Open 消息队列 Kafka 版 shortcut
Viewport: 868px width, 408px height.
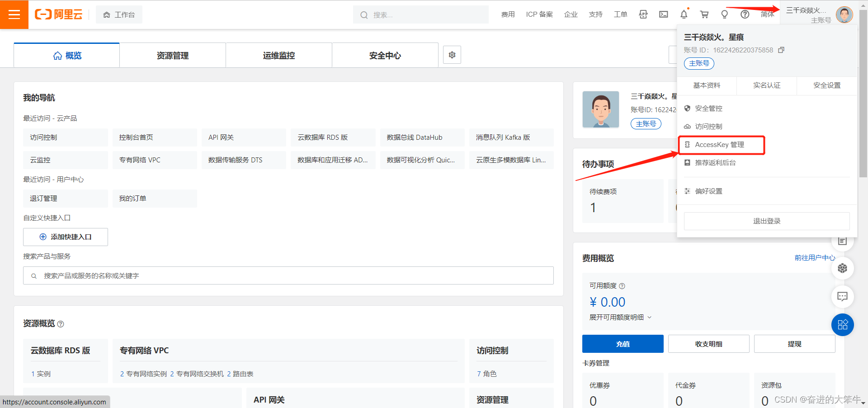511,138
